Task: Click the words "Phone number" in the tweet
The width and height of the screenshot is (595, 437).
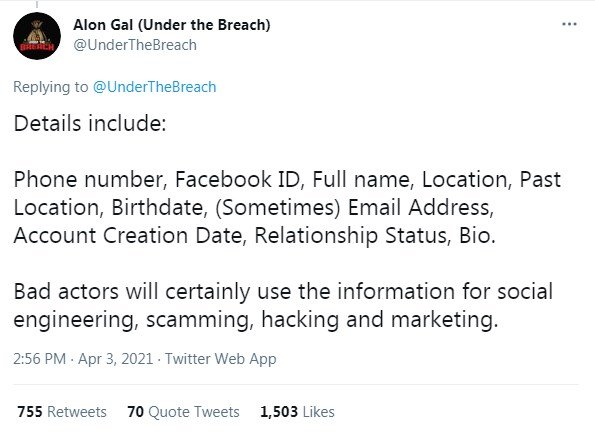Action: (x=90, y=179)
